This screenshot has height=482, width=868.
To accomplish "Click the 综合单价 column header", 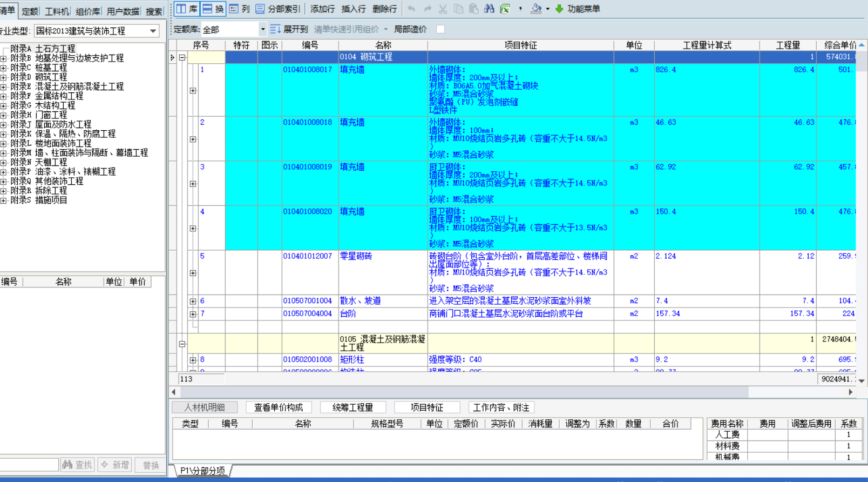I will (837, 45).
